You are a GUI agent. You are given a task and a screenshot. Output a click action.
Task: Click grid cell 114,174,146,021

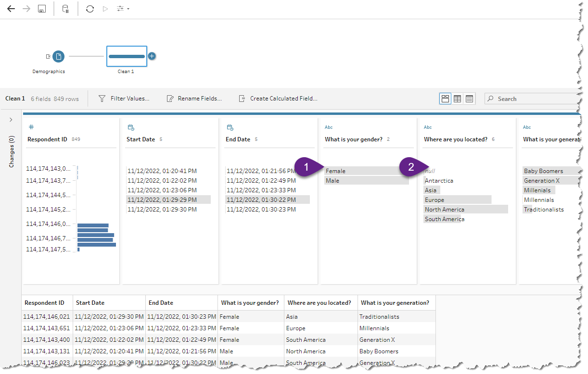[x=47, y=317]
